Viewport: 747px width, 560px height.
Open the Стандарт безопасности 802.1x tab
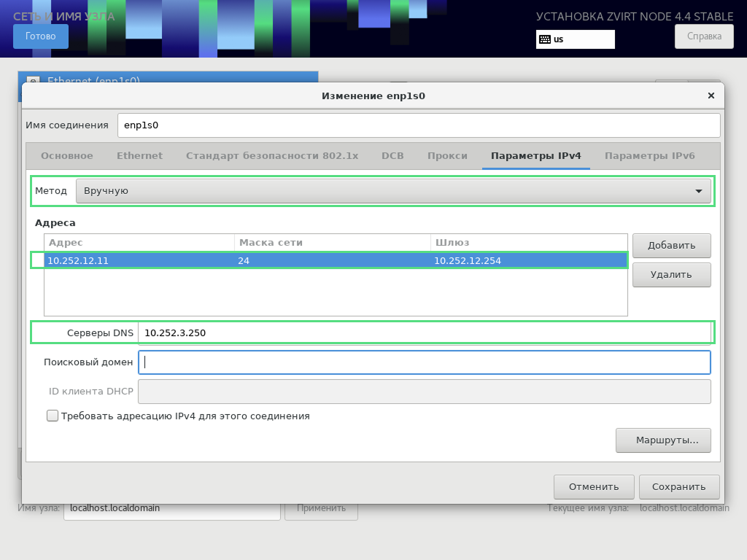(x=272, y=156)
